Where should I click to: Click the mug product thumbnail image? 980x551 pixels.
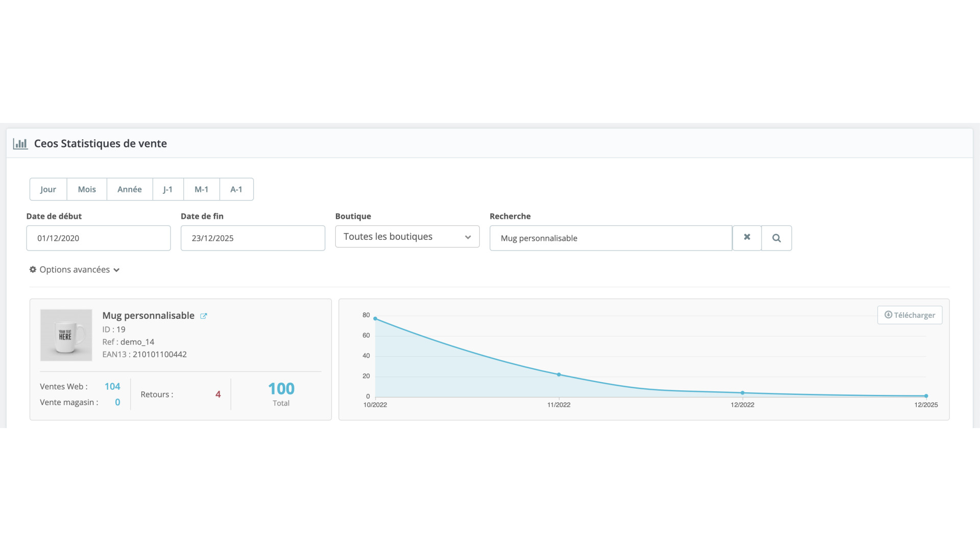click(x=66, y=335)
